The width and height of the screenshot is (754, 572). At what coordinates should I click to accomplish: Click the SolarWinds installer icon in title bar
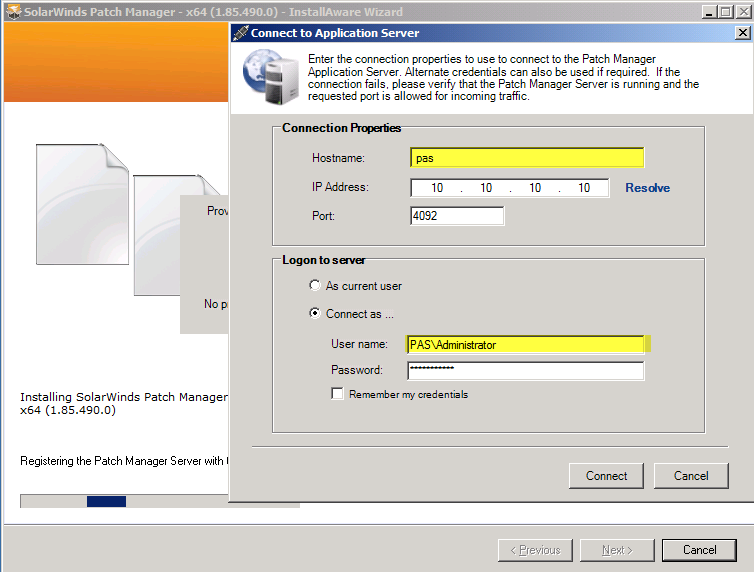click(13, 12)
